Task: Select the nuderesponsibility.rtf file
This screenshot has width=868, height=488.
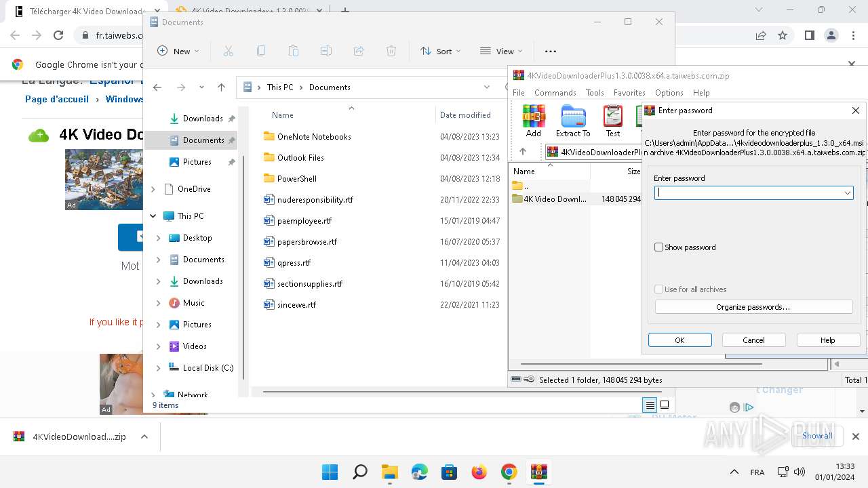Action: [x=315, y=200]
